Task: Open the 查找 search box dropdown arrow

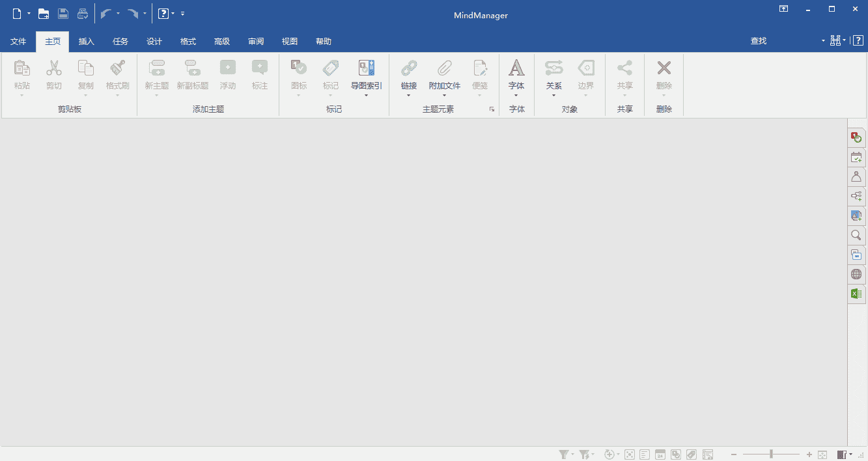Action: (x=822, y=41)
